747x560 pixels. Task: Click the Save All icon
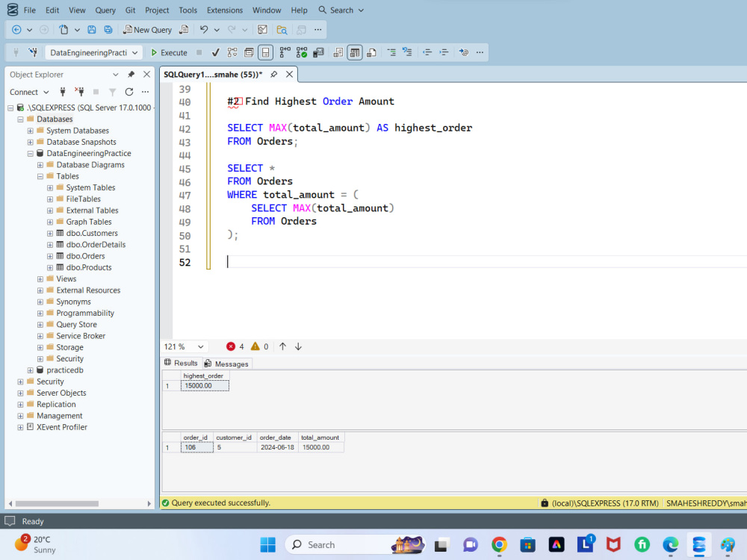coord(108,30)
